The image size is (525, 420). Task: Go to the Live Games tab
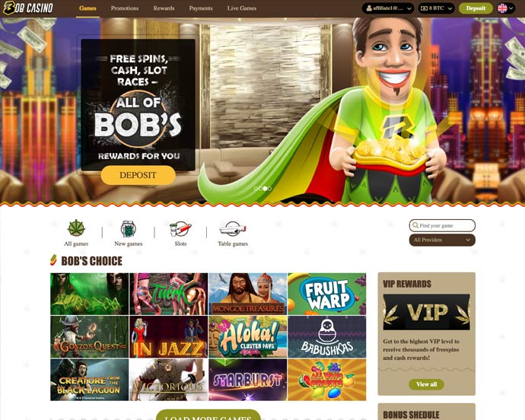click(242, 8)
